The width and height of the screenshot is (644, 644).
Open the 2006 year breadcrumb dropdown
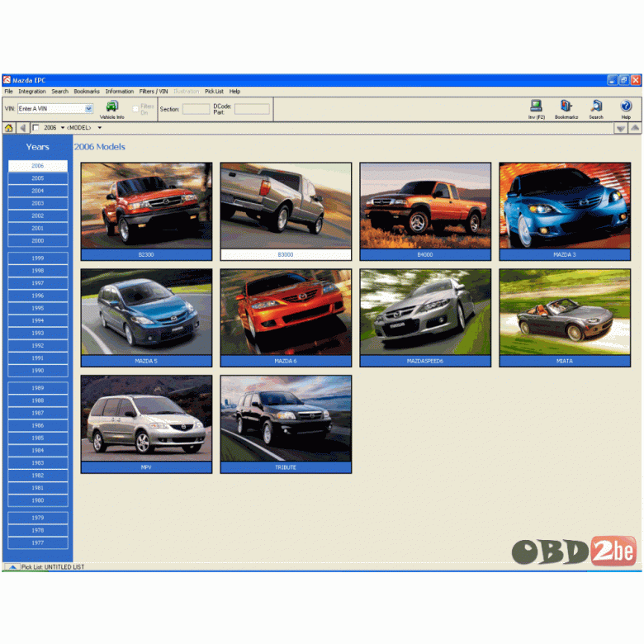pyautogui.click(x=63, y=128)
